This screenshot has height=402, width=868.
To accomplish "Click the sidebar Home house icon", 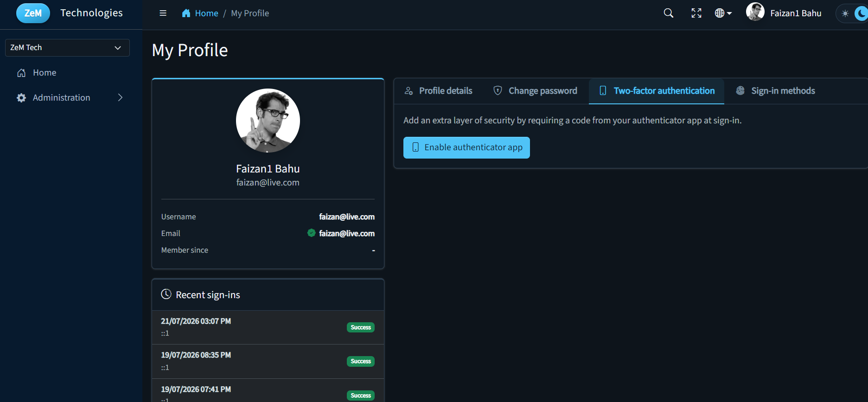I will [21, 73].
